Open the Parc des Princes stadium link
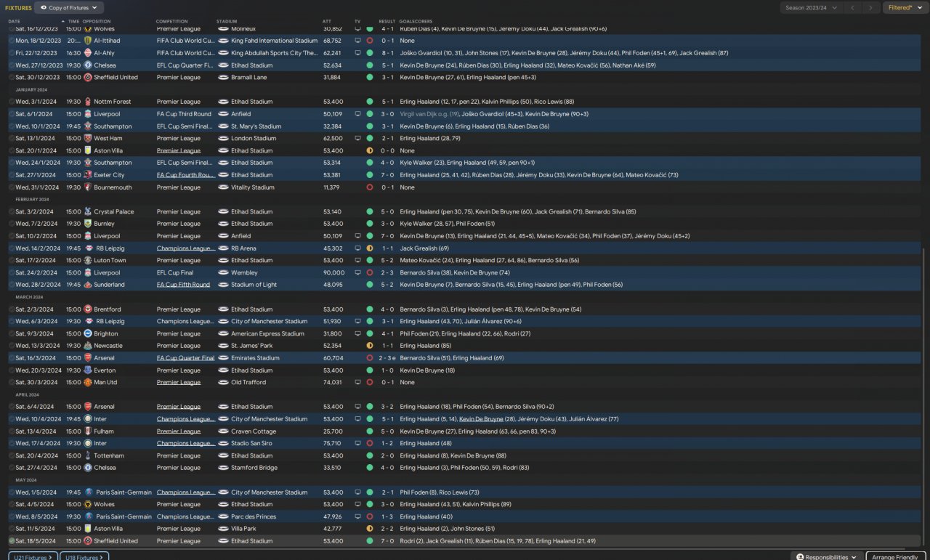The width and height of the screenshot is (930, 560). point(254,516)
